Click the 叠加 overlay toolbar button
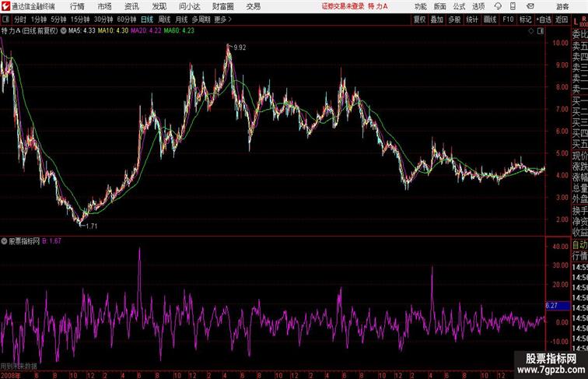The image size is (588, 379). click(437, 19)
